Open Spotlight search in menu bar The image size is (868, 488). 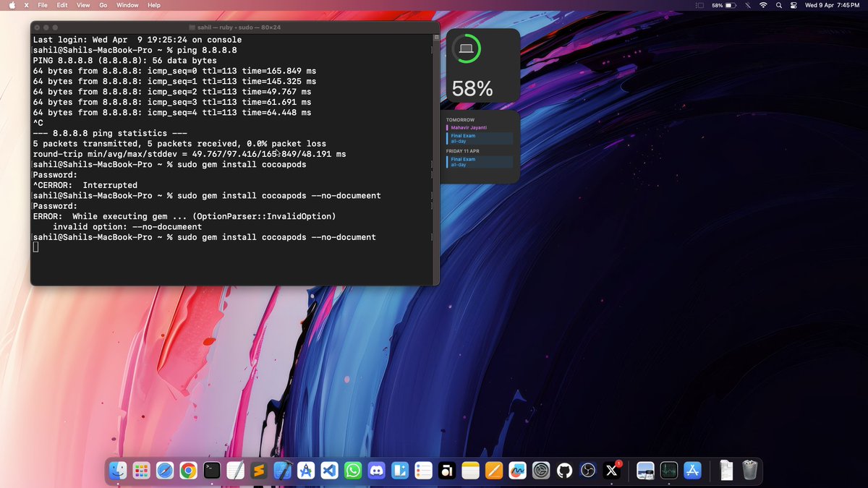[779, 5]
